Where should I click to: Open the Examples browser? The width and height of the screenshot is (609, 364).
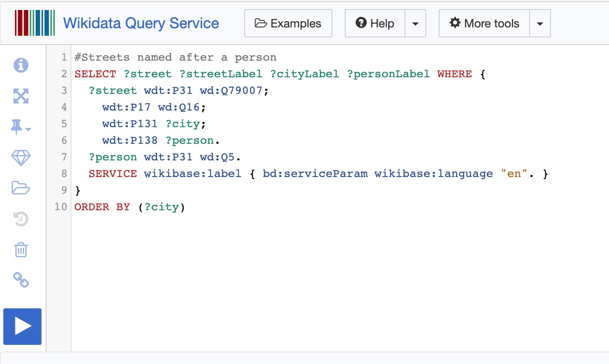tap(287, 23)
